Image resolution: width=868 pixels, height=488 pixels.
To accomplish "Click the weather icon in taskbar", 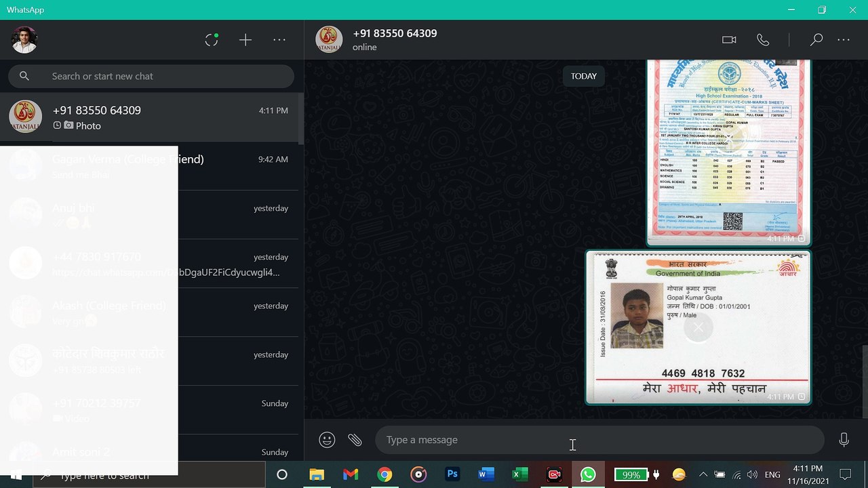I will [x=679, y=474].
